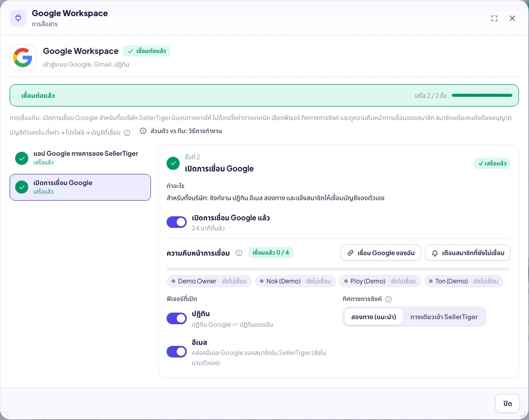Select the เปิดการเชื่อม Google step in the sidebar

(80, 187)
